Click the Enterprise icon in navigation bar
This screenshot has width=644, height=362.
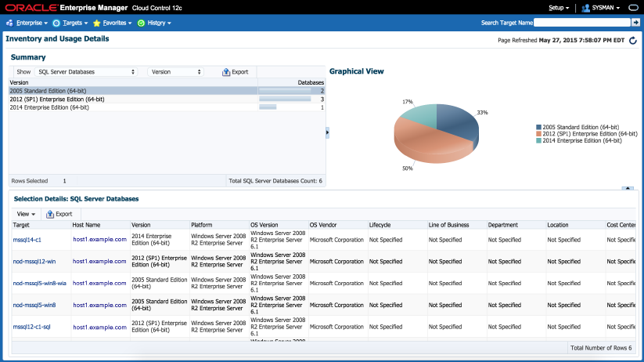9,23
